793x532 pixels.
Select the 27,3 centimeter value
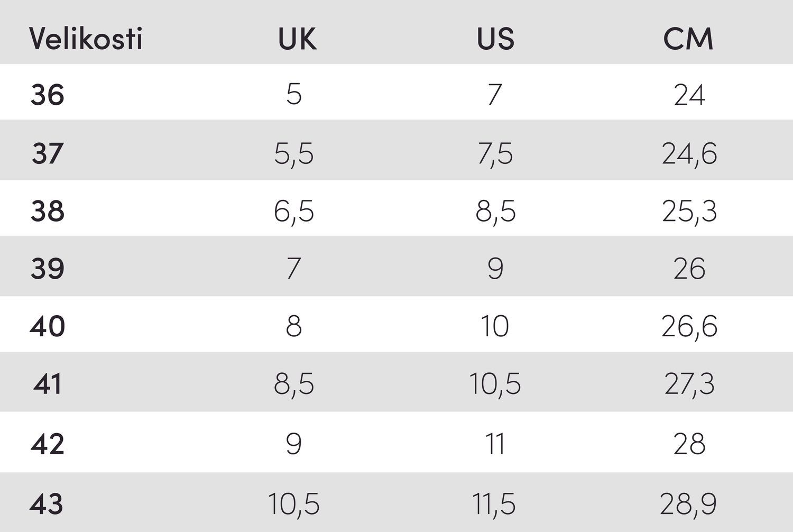point(689,383)
